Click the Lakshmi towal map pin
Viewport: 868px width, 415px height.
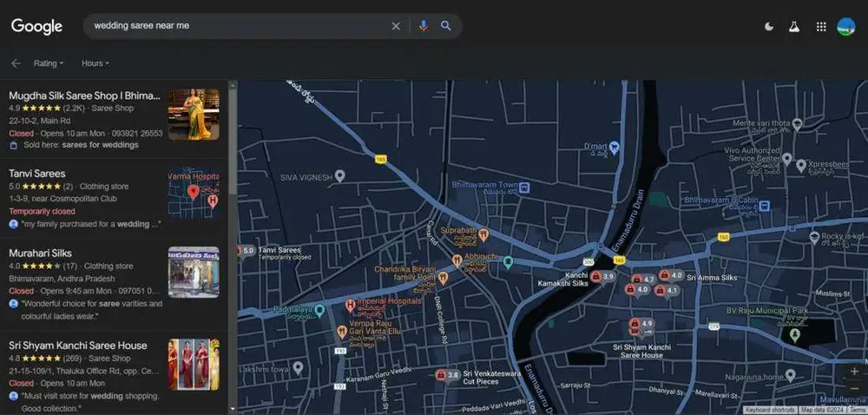click(298, 367)
